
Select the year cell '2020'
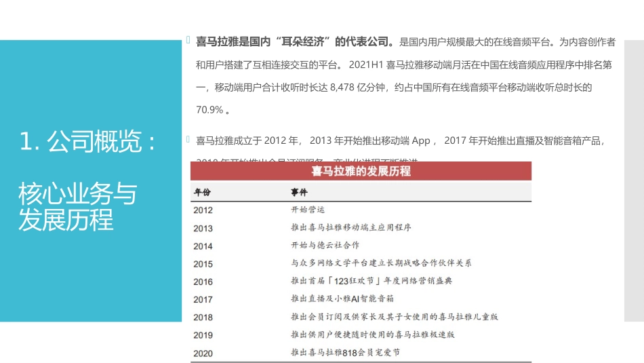[x=203, y=354]
